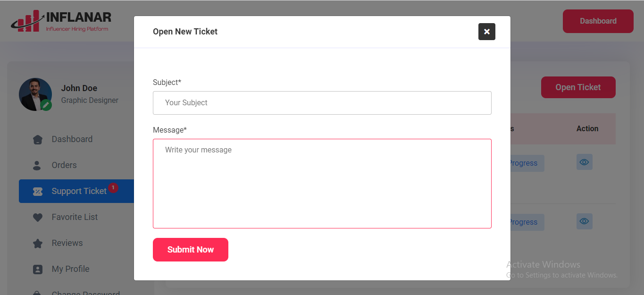
Task: Click the Support Ticket icon
Action: point(38,192)
